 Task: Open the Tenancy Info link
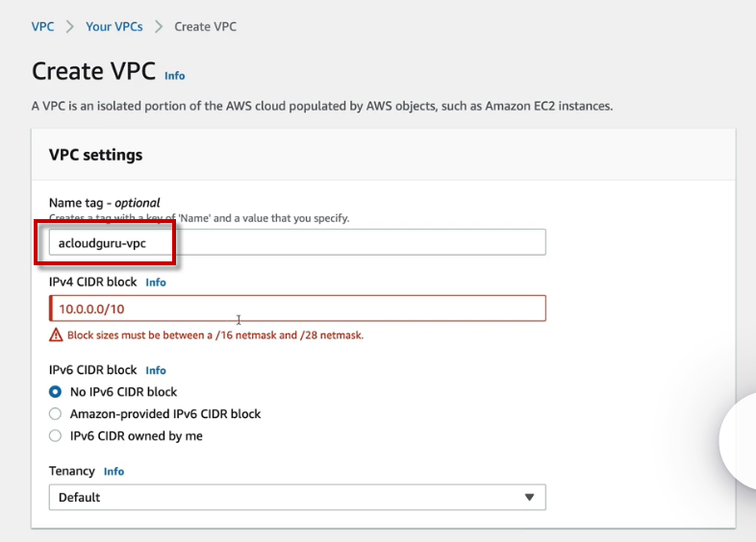click(113, 472)
